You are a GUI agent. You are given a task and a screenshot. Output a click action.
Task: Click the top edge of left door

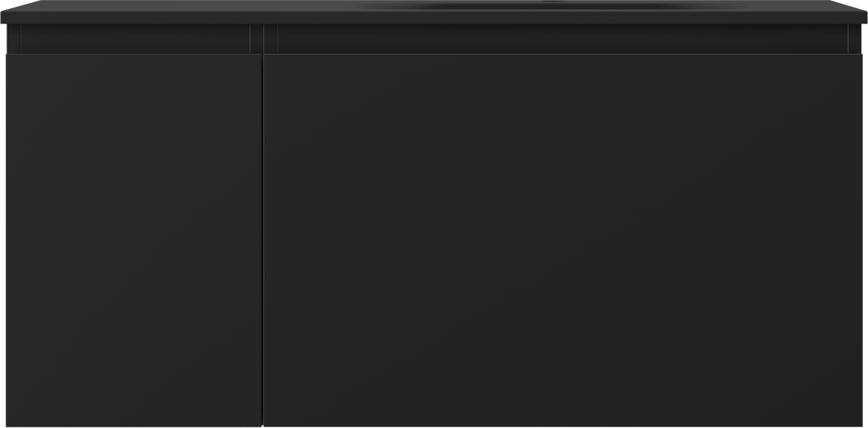coord(133,55)
